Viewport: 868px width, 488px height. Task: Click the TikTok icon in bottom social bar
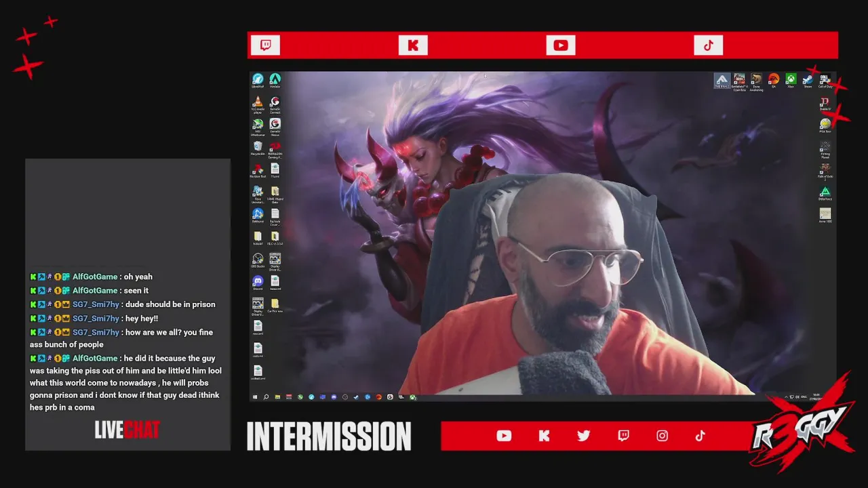(701, 436)
